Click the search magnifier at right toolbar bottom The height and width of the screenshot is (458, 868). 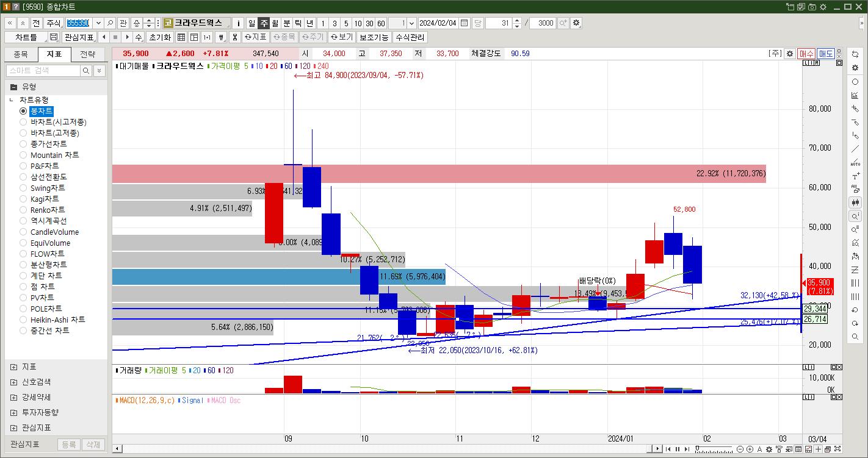(x=855, y=337)
